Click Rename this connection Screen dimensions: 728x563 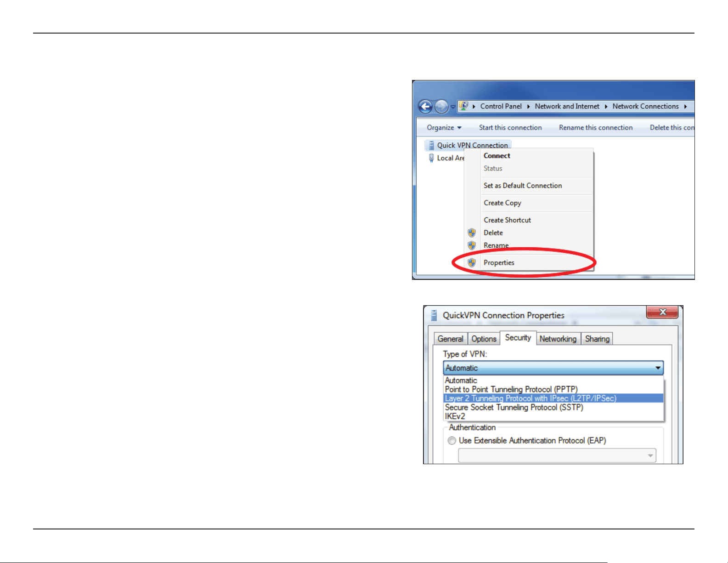click(x=596, y=128)
